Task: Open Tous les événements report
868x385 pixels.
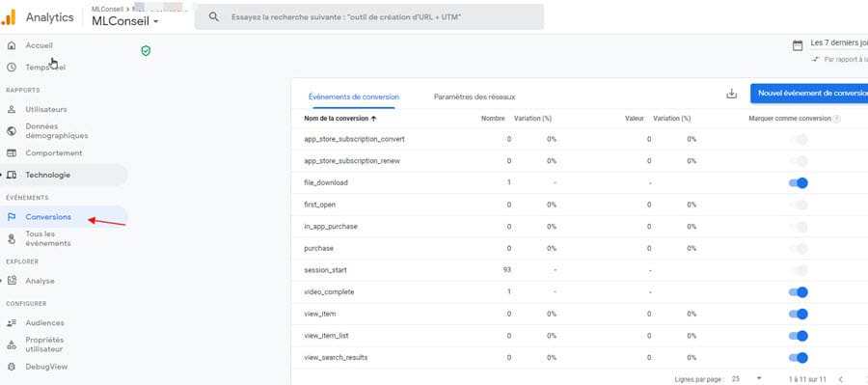Action: (48, 238)
